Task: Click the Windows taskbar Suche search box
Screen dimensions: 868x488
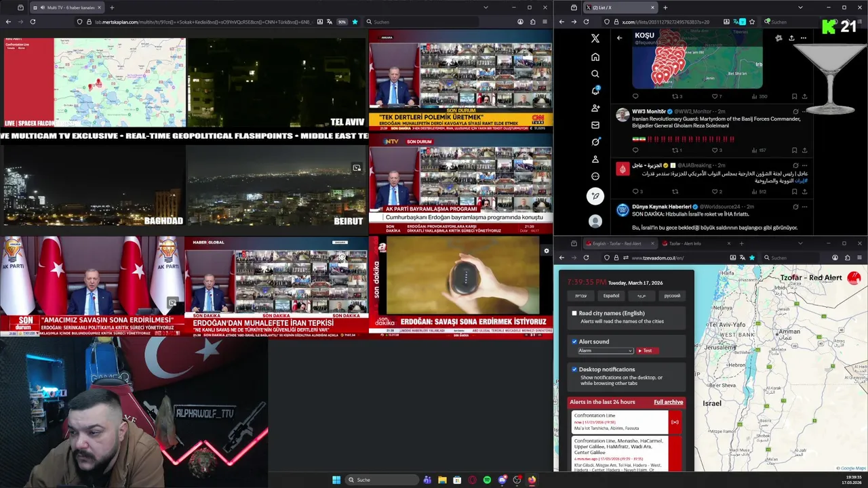Action: click(x=382, y=480)
